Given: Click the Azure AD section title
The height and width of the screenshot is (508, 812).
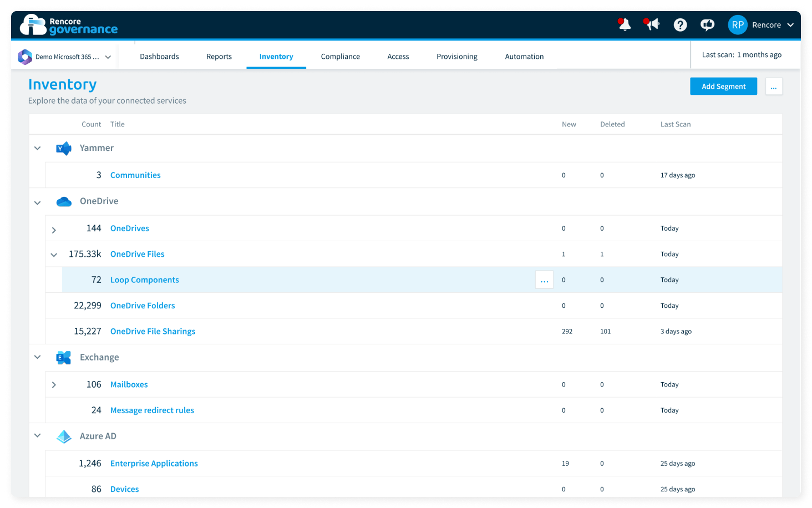Looking at the screenshot, I should (x=98, y=436).
